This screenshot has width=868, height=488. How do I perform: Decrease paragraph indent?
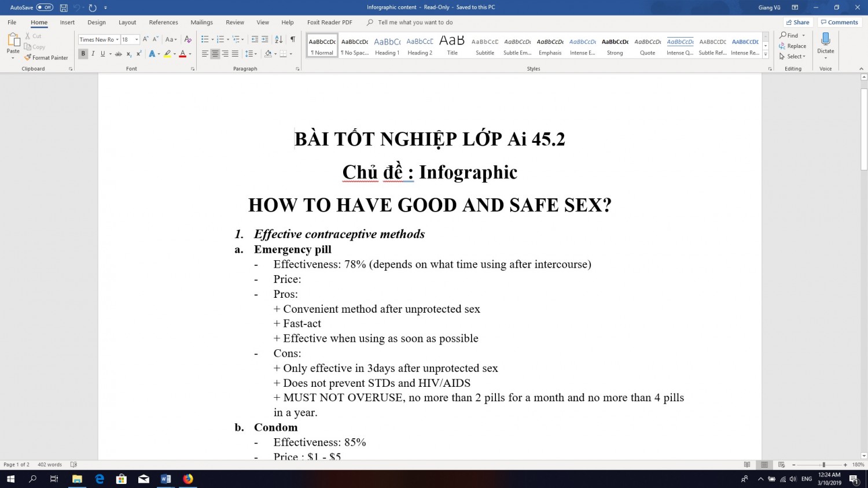[x=255, y=39]
